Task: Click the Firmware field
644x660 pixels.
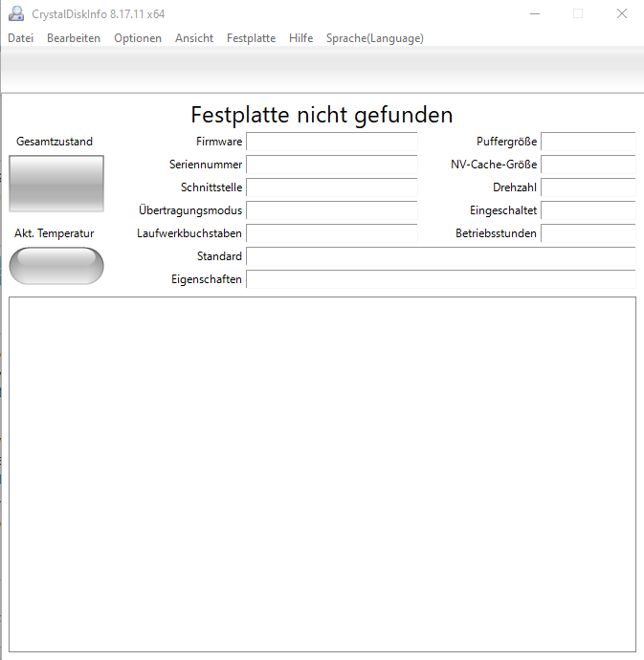Action: click(332, 142)
